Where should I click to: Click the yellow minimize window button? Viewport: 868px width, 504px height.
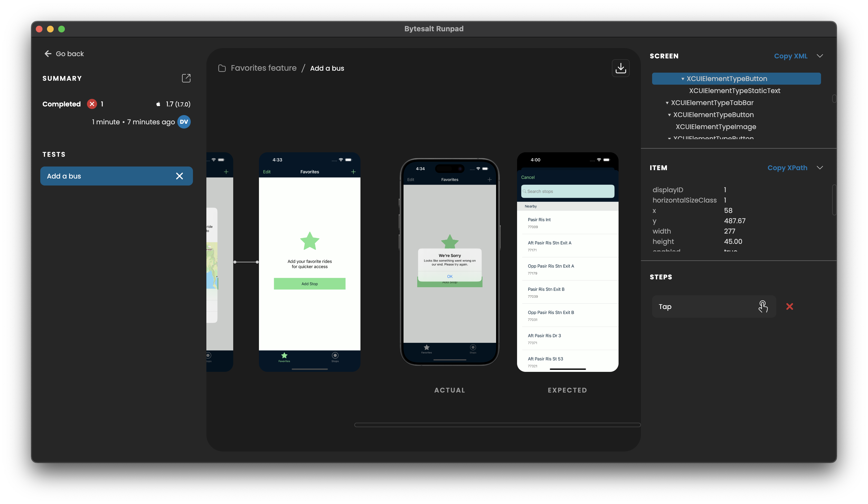point(50,29)
